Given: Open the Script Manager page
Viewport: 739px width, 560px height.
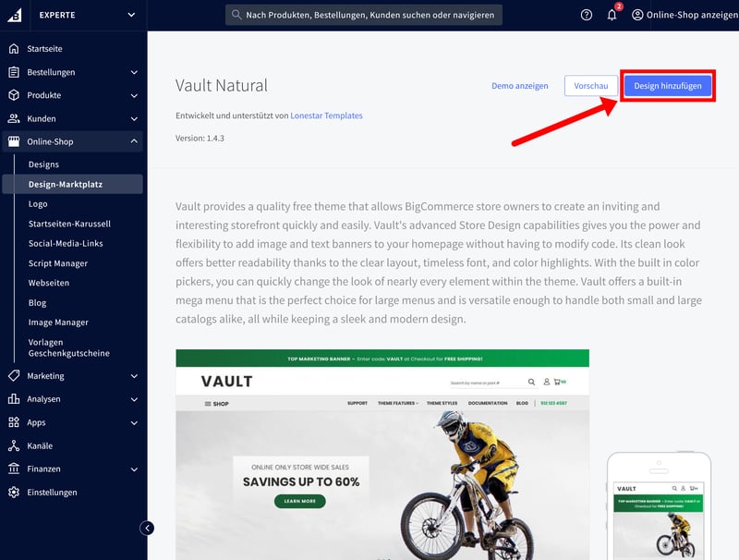Looking at the screenshot, I should tap(58, 263).
